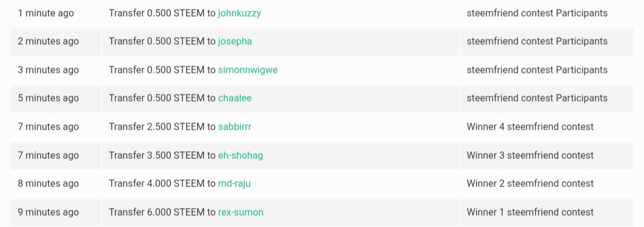This screenshot has height=227, width=644.
Task: Open the johnkuzzy account link
Action: click(x=240, y=13)
